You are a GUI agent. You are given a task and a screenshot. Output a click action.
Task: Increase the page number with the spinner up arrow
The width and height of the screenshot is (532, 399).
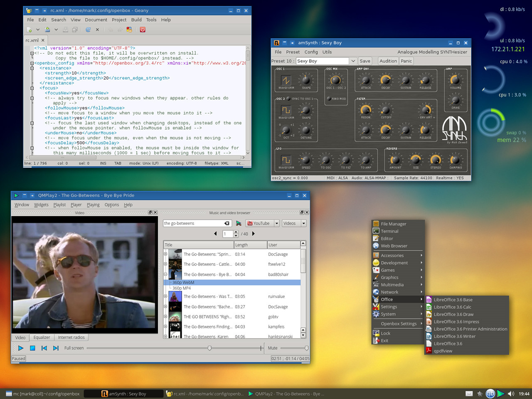[236, 232]
